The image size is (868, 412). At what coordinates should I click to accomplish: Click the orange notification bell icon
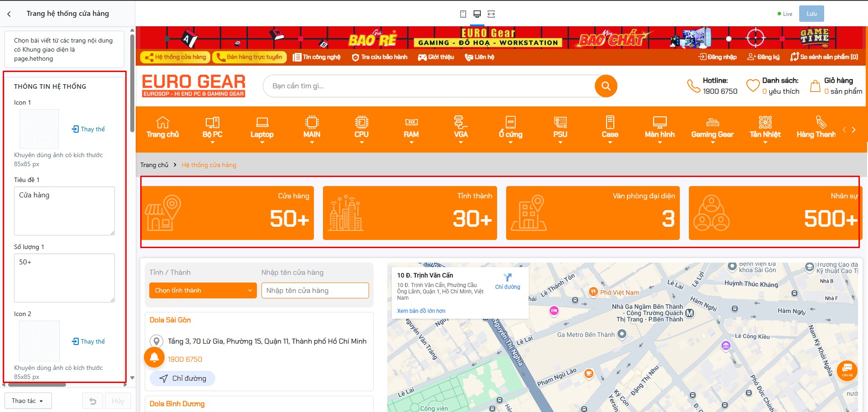154,357
